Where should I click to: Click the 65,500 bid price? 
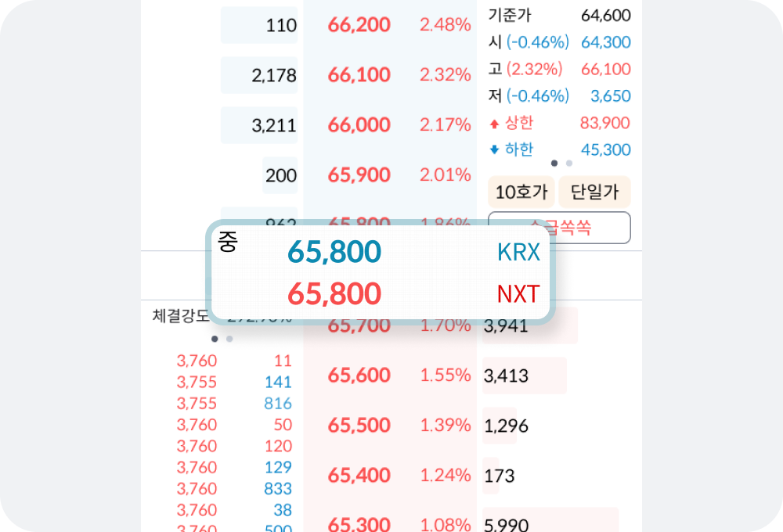[359, 426]
